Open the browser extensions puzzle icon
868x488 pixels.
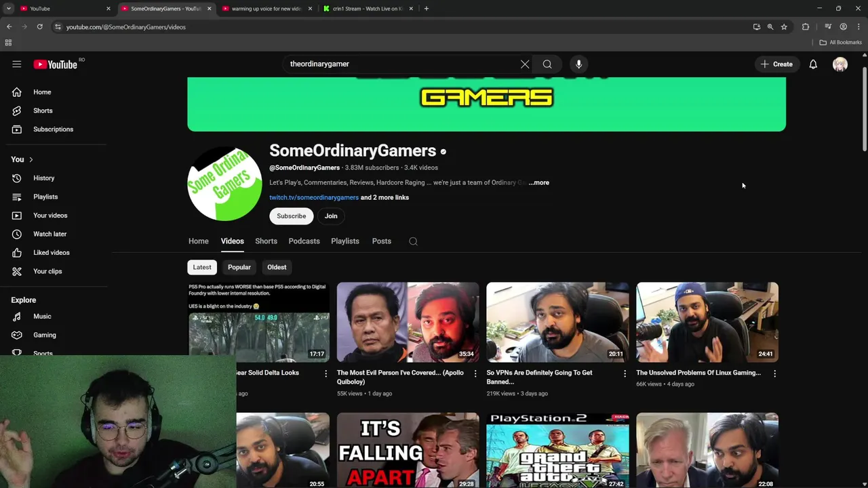coord(806,27)
